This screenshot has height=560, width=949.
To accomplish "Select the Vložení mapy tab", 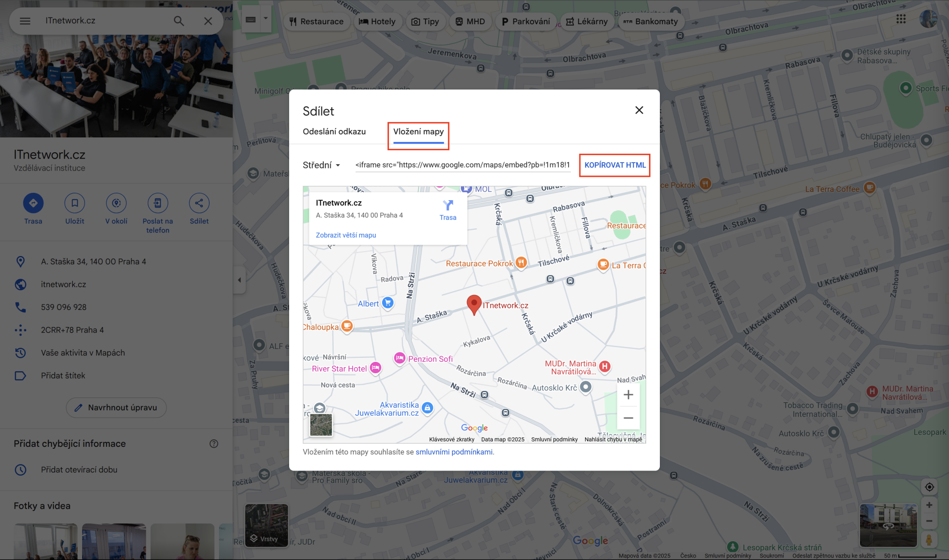I will click(x=418, y=131).
